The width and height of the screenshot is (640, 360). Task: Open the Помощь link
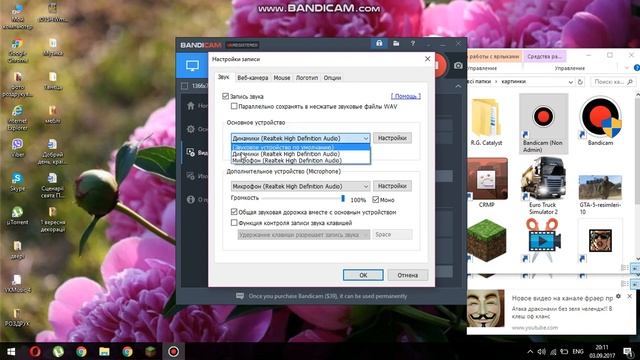tap(406, 96)
